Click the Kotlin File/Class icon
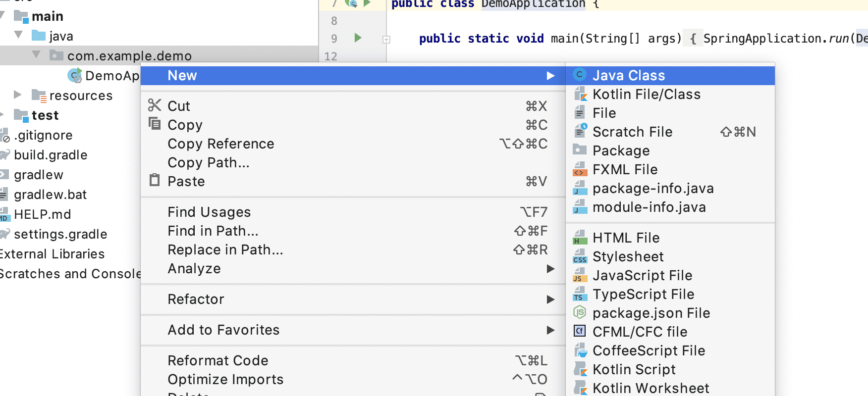 pos(579,94)
